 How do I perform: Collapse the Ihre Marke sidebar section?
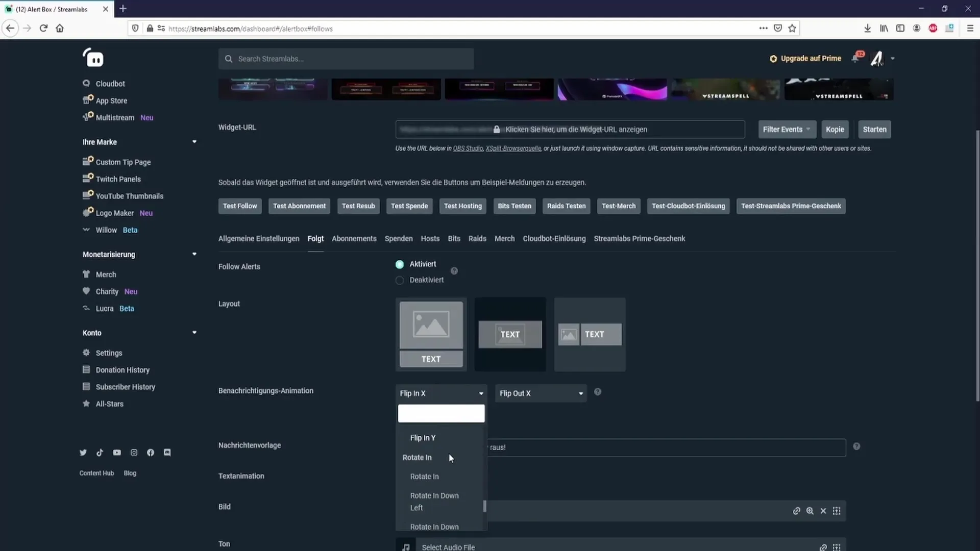[194, 142]
